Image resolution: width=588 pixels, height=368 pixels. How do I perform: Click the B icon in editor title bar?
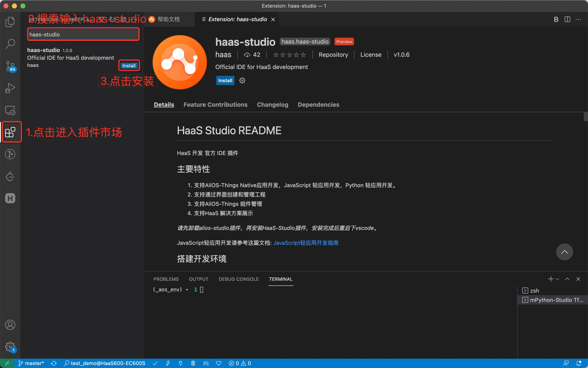click(556, 19)
